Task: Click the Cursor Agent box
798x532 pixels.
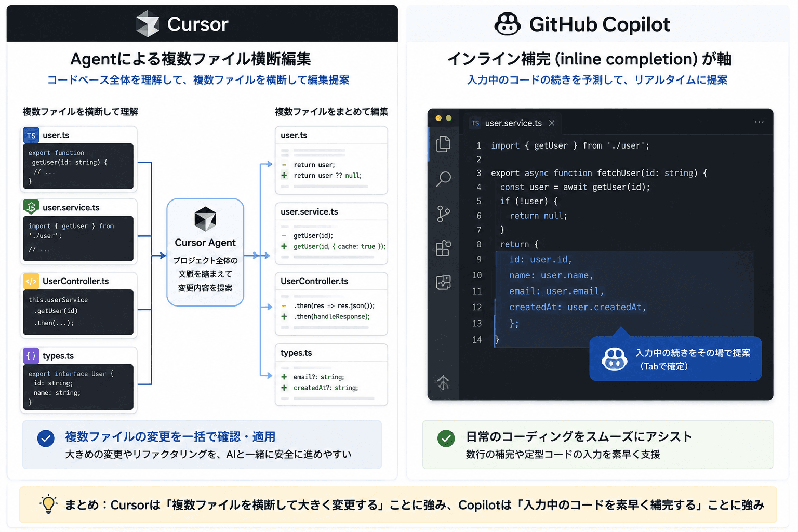Action: [x=205, y=252]
